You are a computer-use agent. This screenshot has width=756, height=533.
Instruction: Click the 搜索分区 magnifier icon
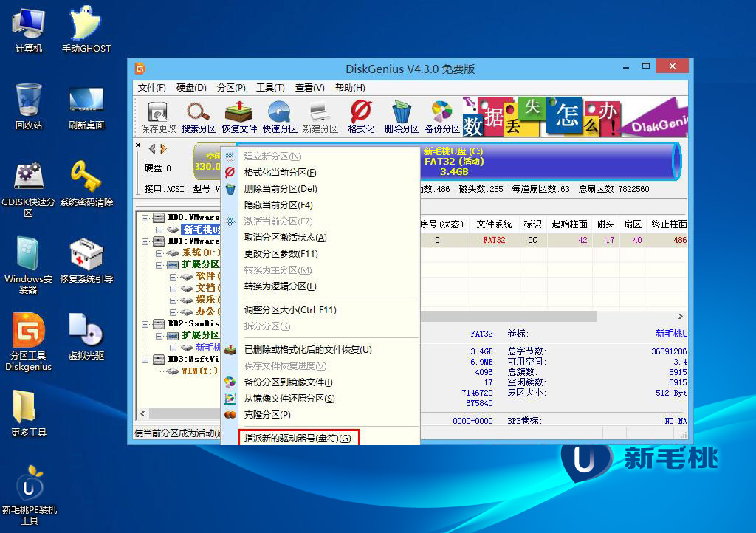tap(199, 117)
